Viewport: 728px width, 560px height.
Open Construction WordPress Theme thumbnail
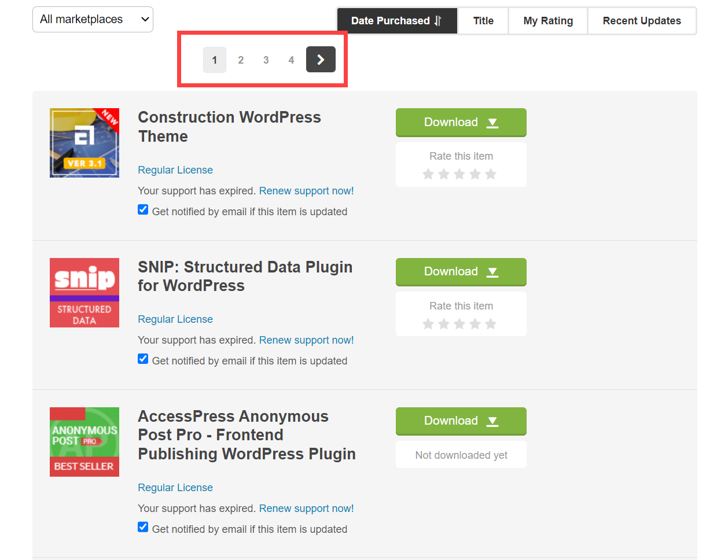pos(84,143)
